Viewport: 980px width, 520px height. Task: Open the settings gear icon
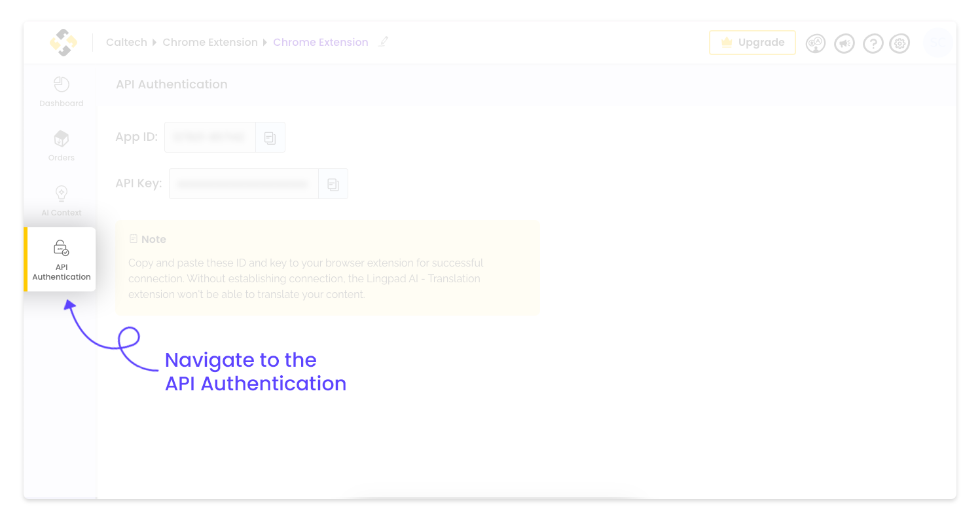click(900, 43)
